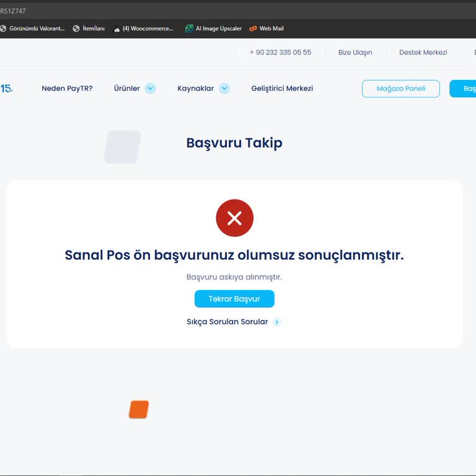476x476 pixels.
Task: Open the Geliştirici Merkezi menu item
Action: 282,89
